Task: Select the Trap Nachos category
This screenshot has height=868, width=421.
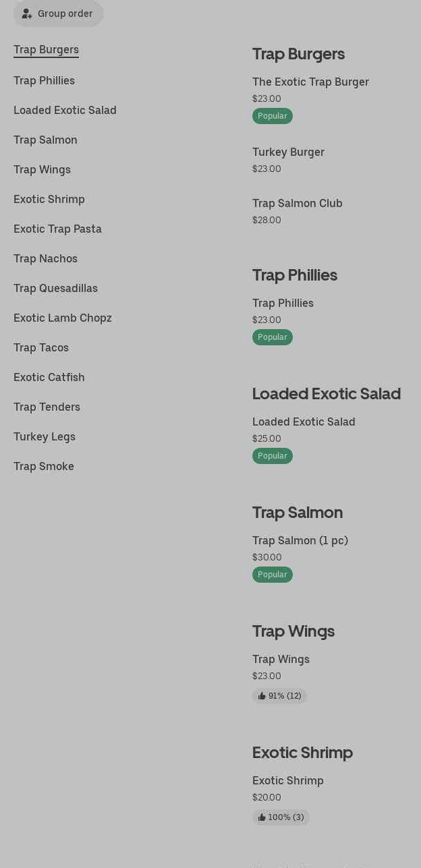Action: click(45, 259)
